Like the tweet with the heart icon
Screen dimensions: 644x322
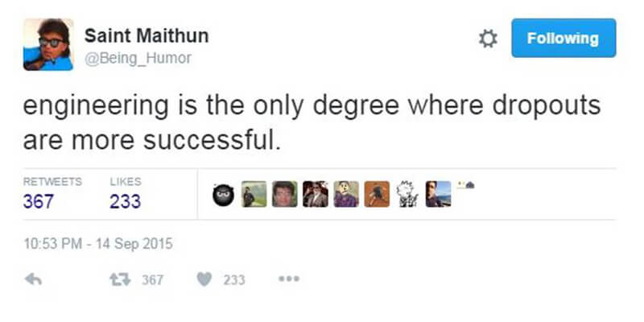click(x=205, y=280)
